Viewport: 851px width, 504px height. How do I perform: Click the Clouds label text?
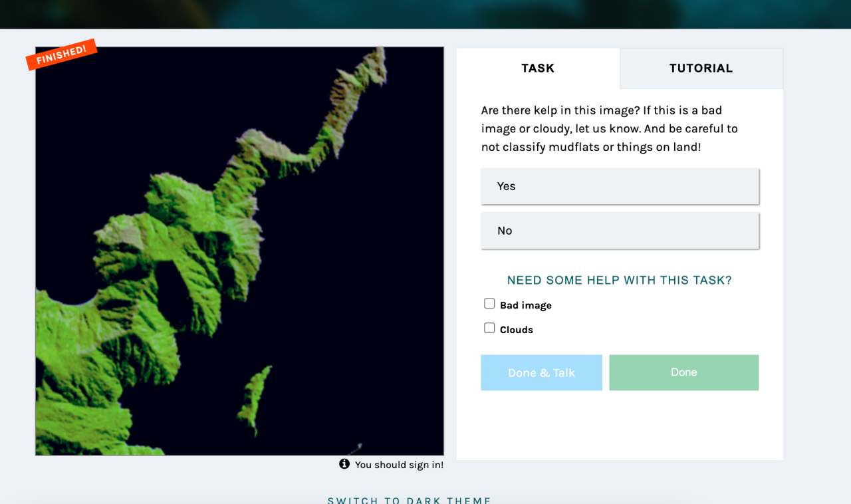(x=517, y=330)
